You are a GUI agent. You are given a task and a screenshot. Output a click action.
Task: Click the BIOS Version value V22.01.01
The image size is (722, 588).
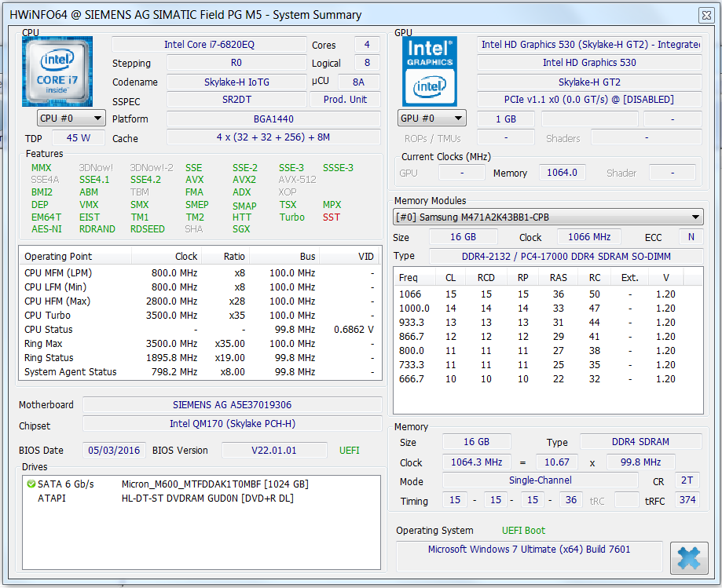274,450
